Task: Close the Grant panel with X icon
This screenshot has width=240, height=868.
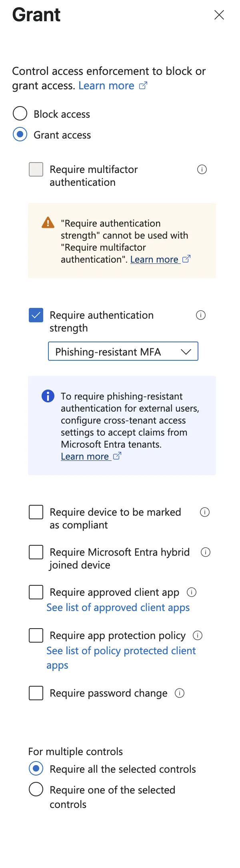Action: tap(219, 15)
